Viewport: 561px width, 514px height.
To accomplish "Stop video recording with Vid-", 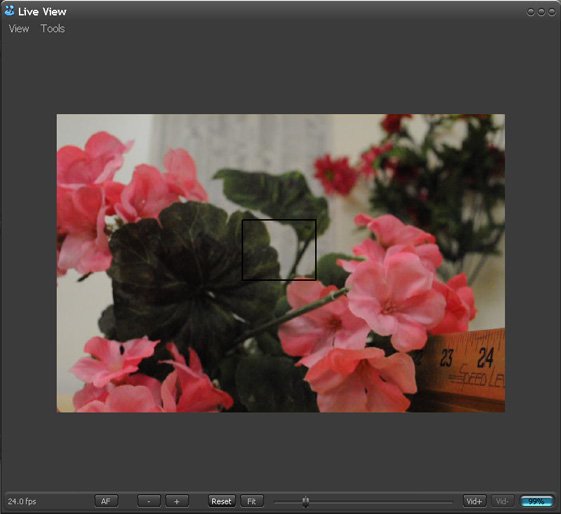I will (x=502, y=501).
